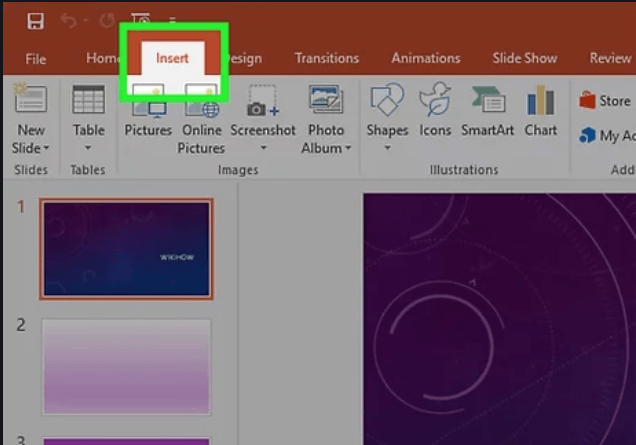Expand the Shapes dropdown arrow
The image size is (636, 445).
tap(387, 148)
